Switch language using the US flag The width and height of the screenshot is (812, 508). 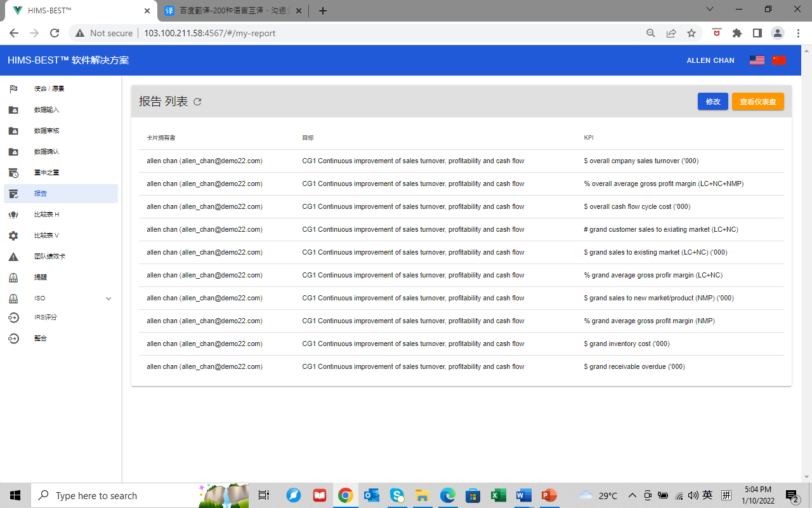click(x=757, y=60)
